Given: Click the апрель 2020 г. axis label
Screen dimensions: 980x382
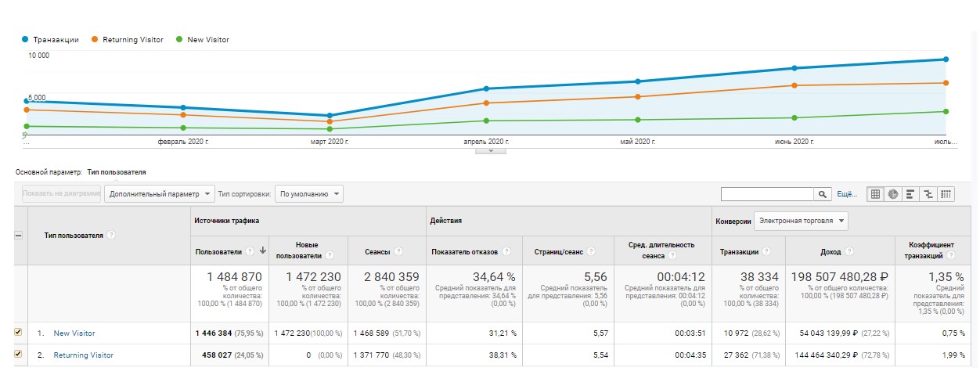Looking at the screenshot, I should tap(486, 142).
